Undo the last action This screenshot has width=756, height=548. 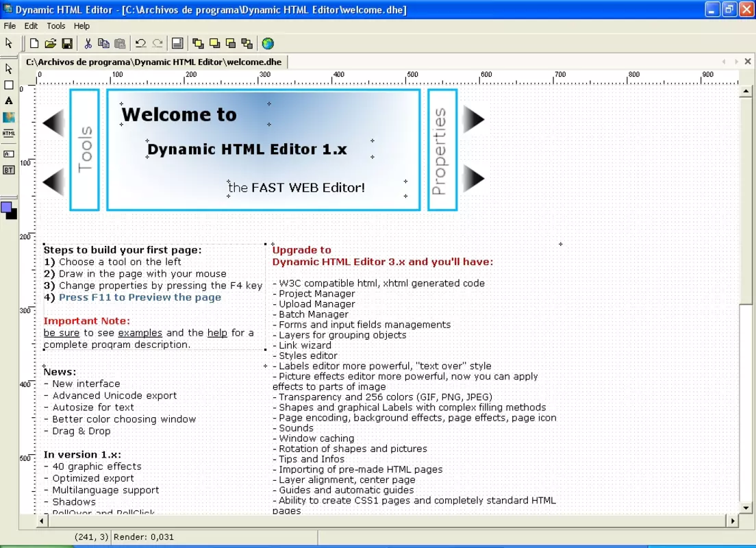tap(140, 43)
